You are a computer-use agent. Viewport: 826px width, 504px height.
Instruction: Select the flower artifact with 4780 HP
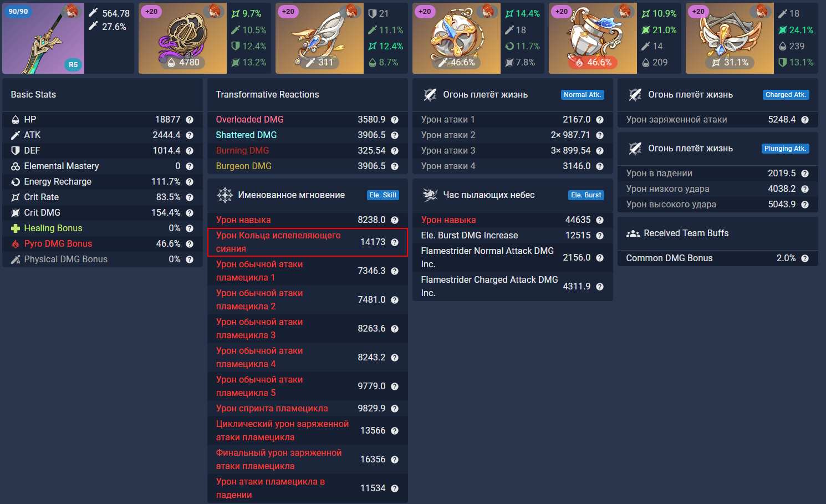click(x=182, y=38)
